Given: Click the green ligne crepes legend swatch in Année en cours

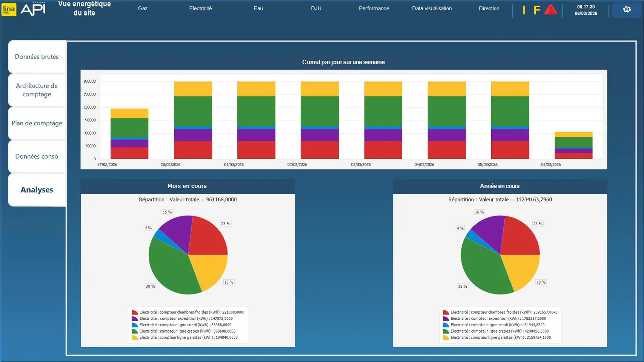Looking at the screenshot, I should (446, 331).
